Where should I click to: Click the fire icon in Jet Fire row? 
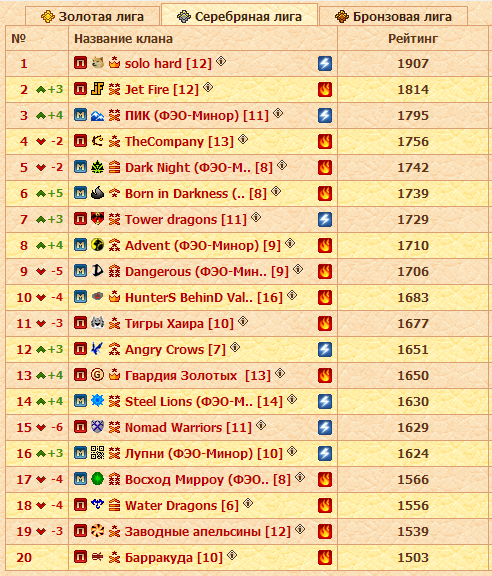tap(325, 90)
